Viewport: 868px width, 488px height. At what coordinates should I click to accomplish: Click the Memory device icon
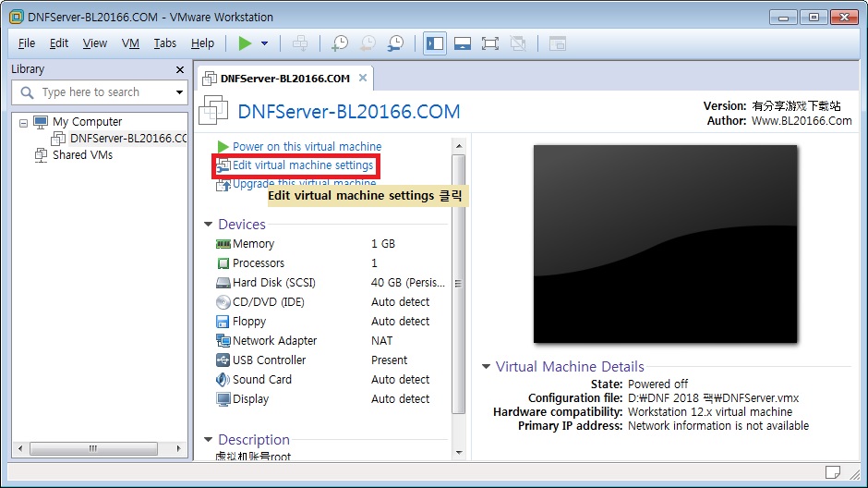[x=223, y=244]
